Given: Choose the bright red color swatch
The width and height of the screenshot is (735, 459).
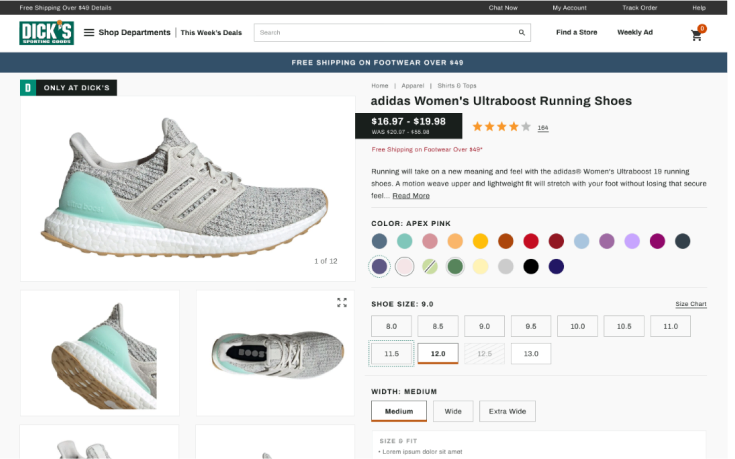Looking at the screenshot, I should click(x=531, y=241).
